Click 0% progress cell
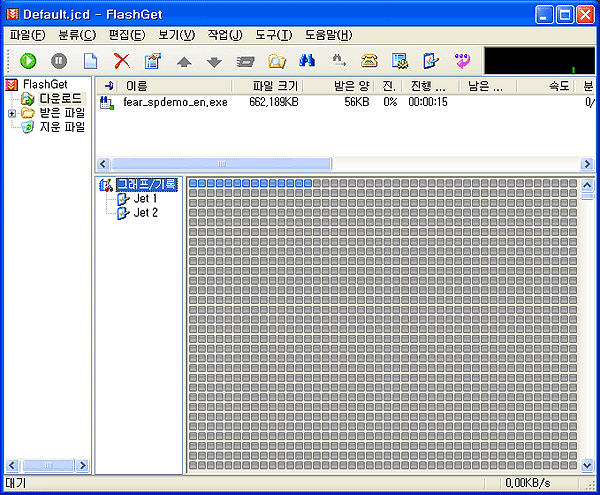Screen dimensions: 600x495 390,102
